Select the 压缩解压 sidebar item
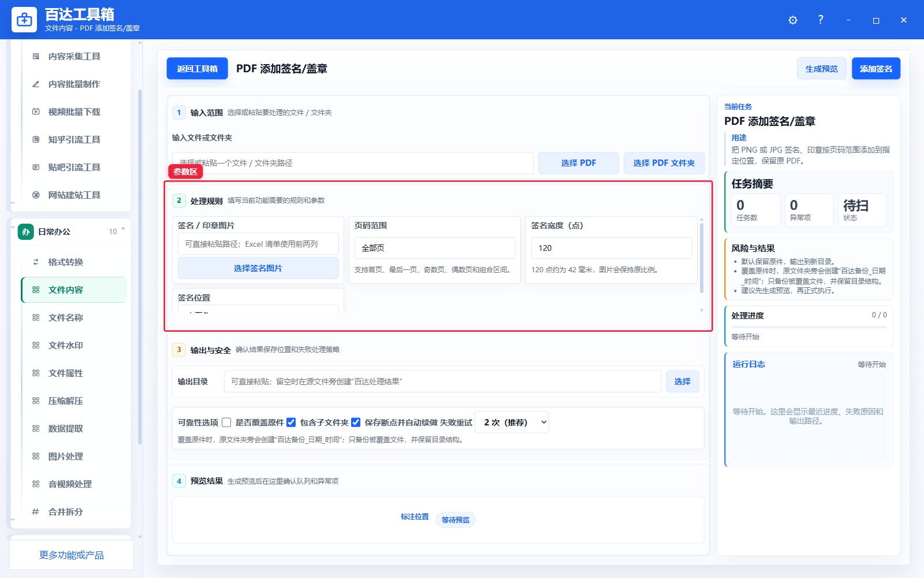 tap(74, 401)
